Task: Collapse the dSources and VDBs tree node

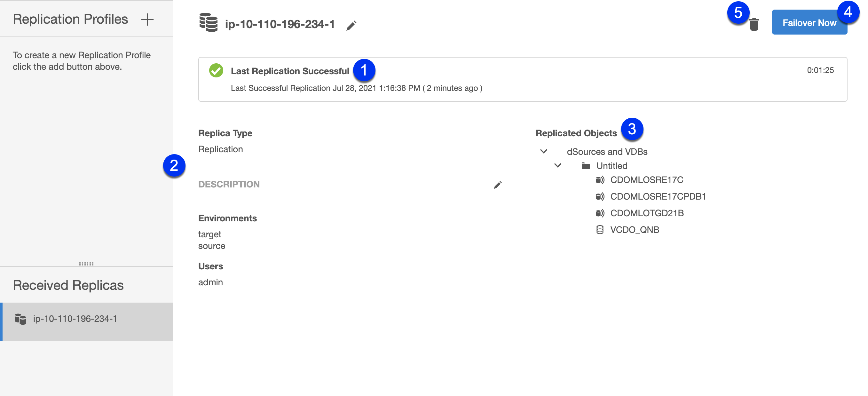Action: pyautogui.click(x=543, y=151)
